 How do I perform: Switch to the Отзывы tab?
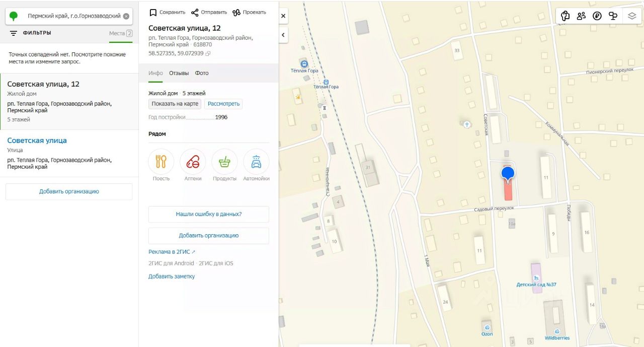(x=179, y=73)
